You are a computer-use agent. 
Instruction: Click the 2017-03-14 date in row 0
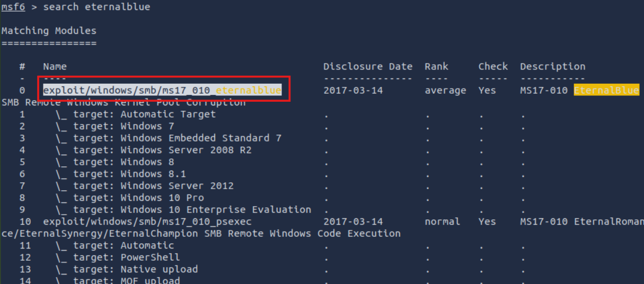coord(353,91)
